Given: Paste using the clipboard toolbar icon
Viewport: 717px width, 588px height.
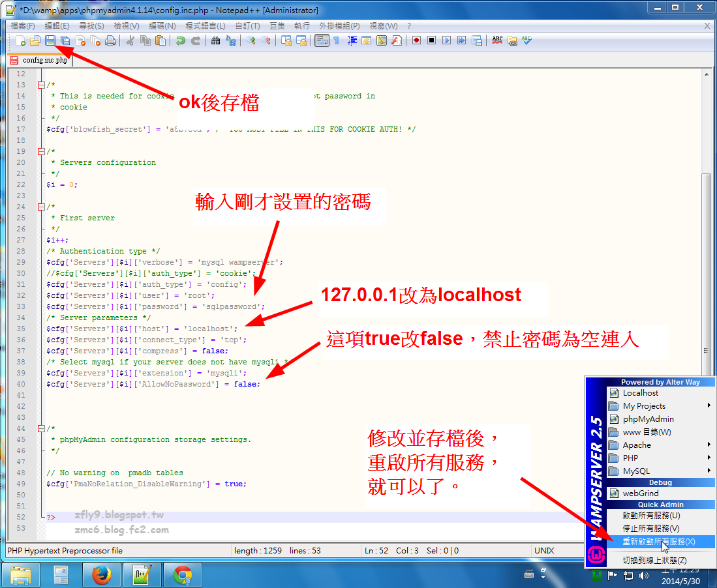Looking at the screenshot, I should click(160, 40).
